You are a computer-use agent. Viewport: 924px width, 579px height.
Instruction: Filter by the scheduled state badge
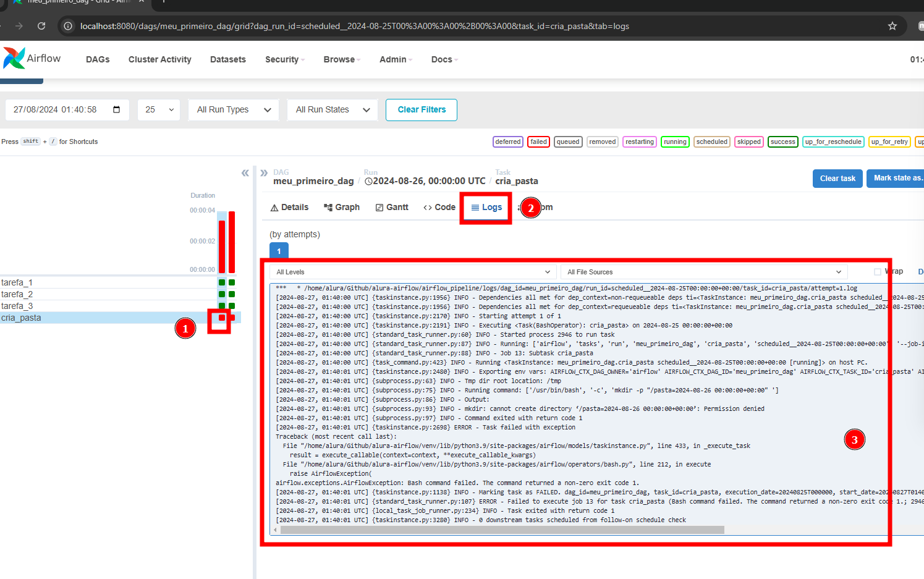click(x=712, y=142)
